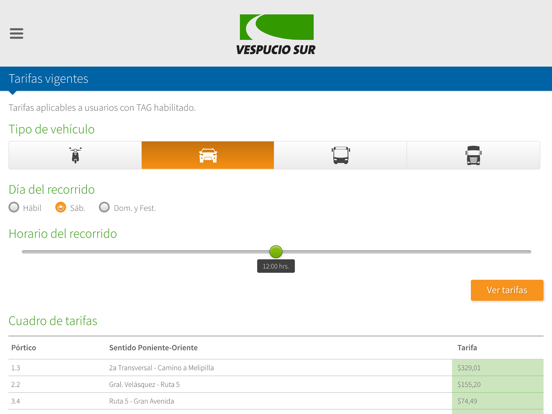
Task: Click the Ver tarifas button
Action: [507, 290]
